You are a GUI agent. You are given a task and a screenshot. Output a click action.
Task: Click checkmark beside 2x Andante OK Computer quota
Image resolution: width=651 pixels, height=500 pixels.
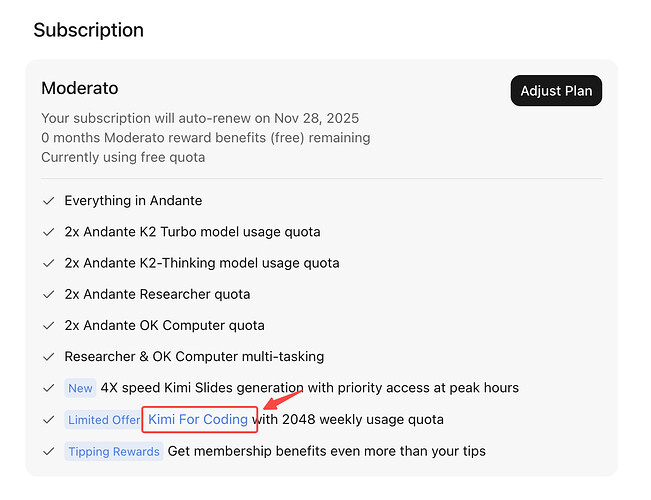point(48,325)
